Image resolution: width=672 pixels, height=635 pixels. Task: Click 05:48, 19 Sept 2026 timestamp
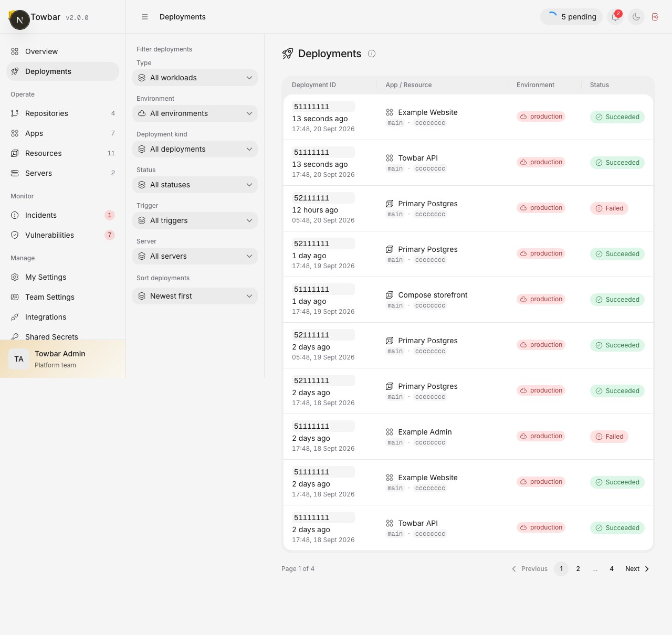pyautogui.click(x=323, y=357)
